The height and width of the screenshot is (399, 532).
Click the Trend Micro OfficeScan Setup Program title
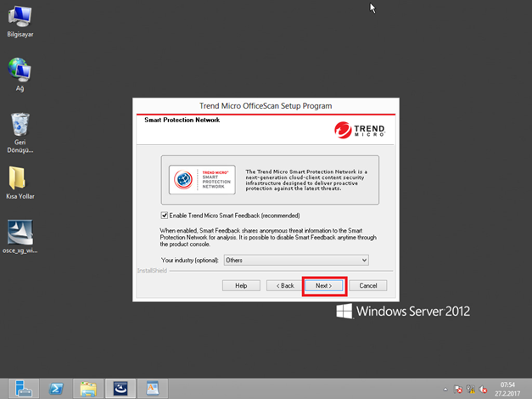[266, 106]
